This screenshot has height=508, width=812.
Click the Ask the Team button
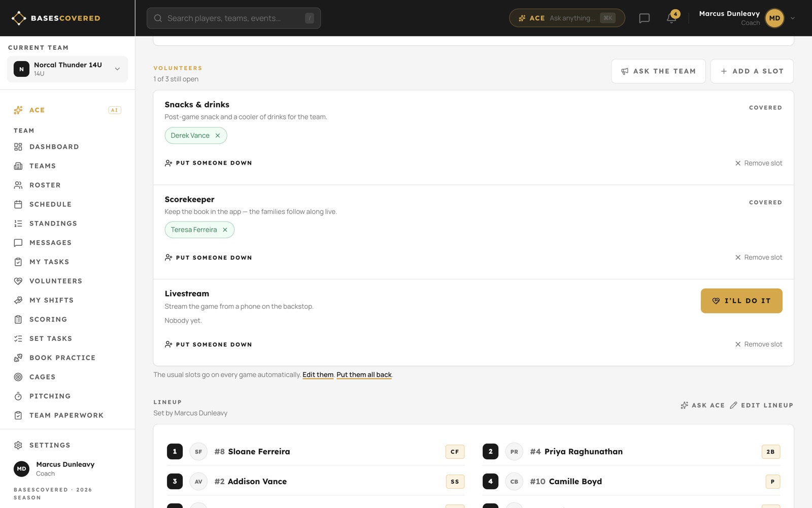pos(658,71)
